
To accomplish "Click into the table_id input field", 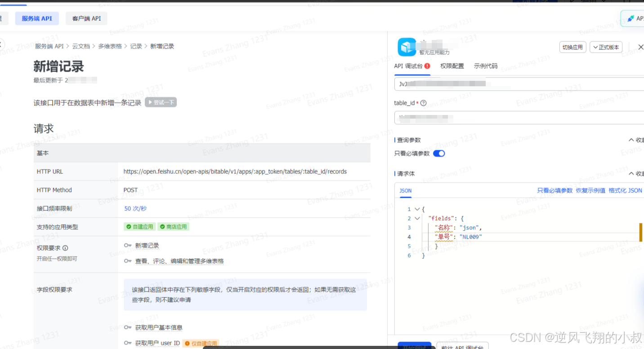I will pos(519,118).
